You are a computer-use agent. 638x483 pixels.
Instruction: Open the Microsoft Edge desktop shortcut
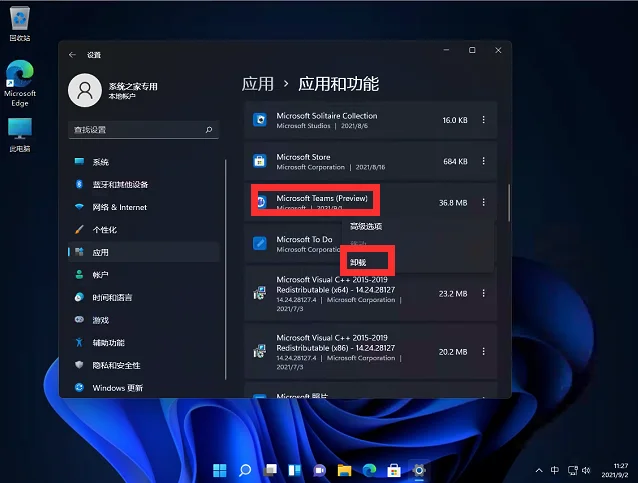coord(20,83)
